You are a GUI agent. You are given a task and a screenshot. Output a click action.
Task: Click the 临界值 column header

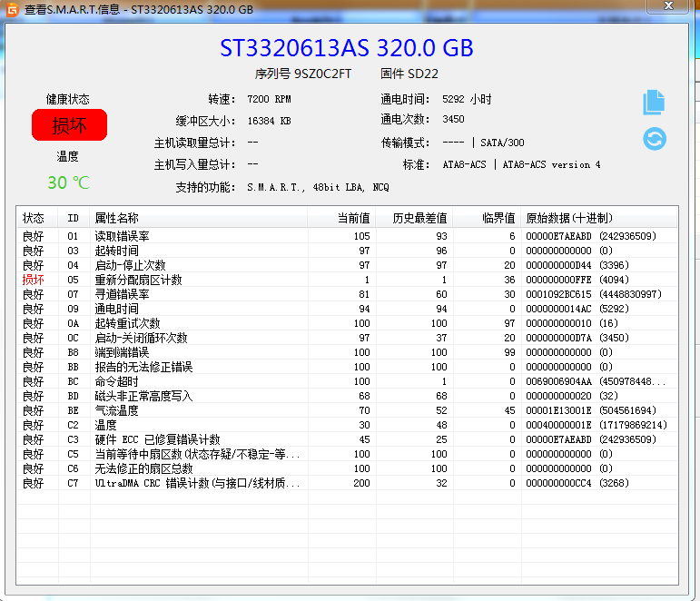[498, 218]
